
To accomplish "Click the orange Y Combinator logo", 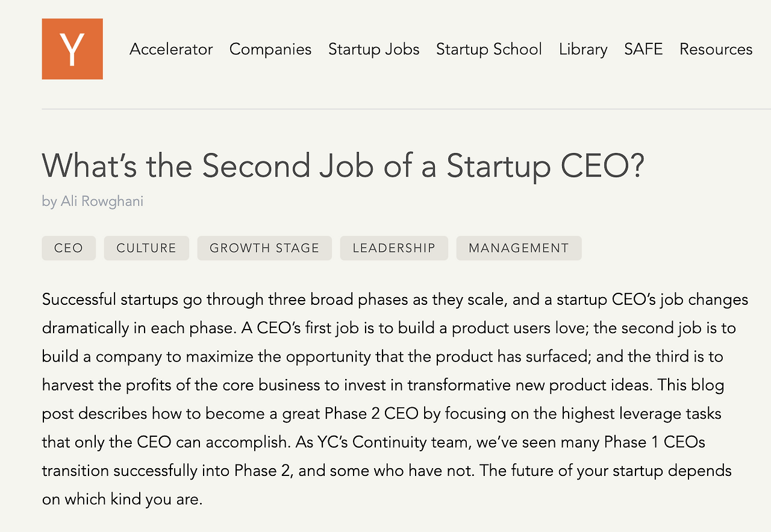I will 72,49.
